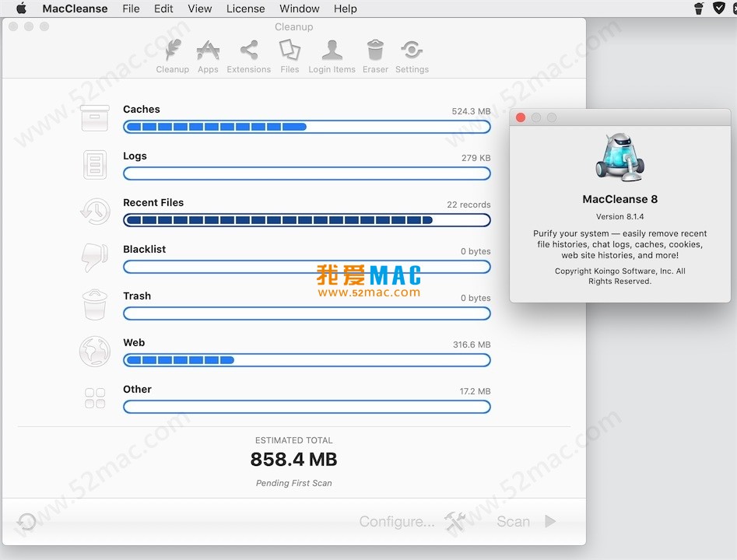Open the File menu
The height and width of the screenshot is (560, 737).
click(131, 9)
